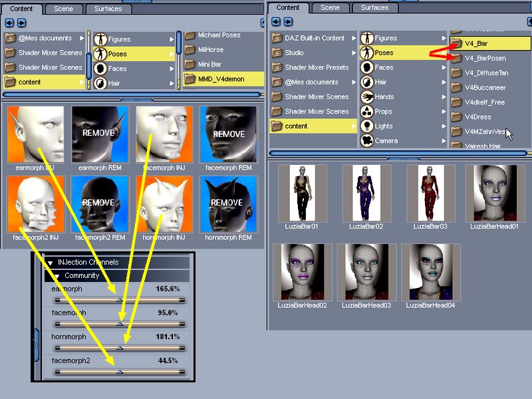Collapse Community subgroup
Image resolution: width=532 pixels, height=399 pixels.
pos(57,276)
